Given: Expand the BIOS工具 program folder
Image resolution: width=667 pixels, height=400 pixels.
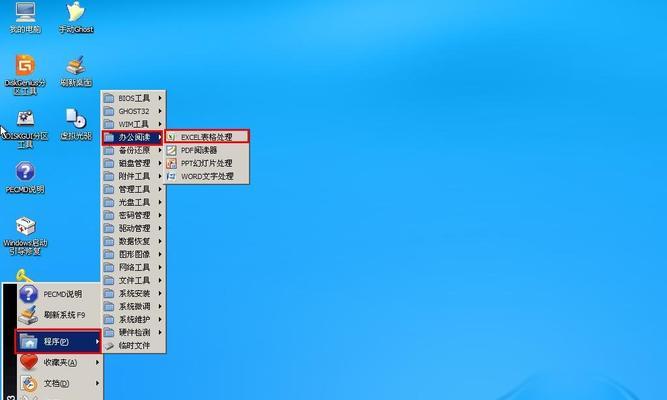Looking at the screenshot, I should click(133, 98).
